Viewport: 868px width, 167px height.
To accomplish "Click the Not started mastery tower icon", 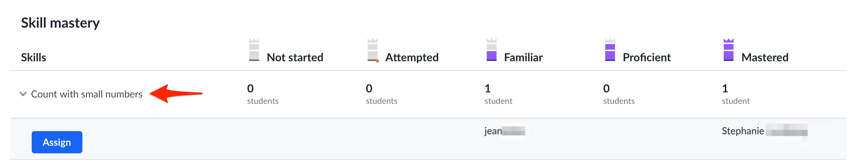I will click(x=254, y=50).
